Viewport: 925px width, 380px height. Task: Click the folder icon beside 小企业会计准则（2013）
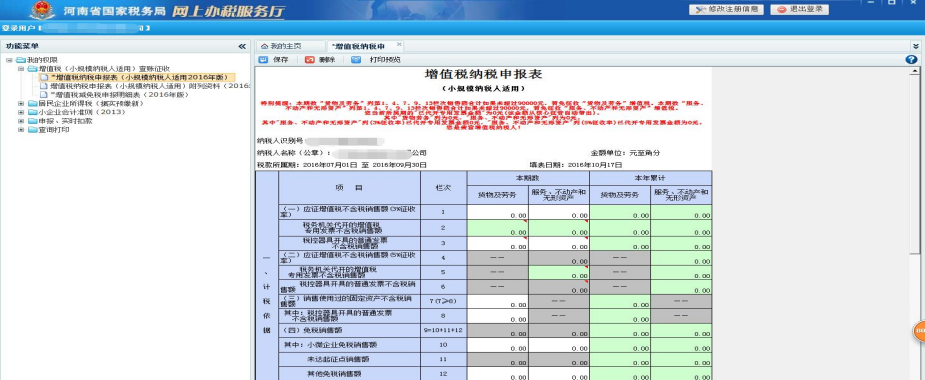(32, 112)
